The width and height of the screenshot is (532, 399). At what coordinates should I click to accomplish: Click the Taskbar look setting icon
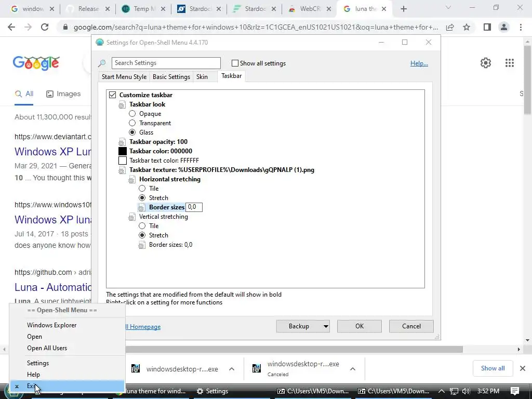pyautogui.click(x=122, y=105)
